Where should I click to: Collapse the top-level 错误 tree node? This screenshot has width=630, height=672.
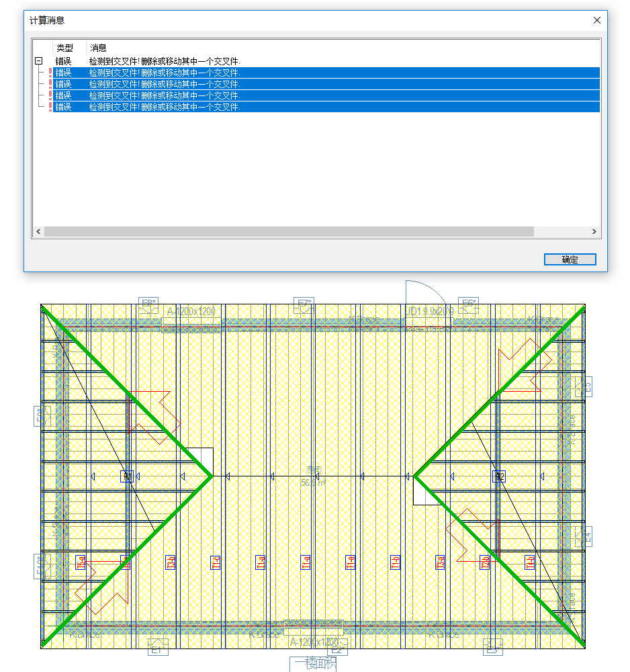pyautogui.click(x=38, y=61)
